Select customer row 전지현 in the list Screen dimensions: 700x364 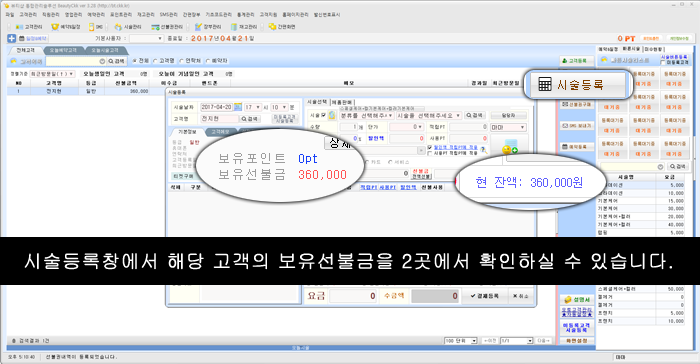tap(85, 91)
